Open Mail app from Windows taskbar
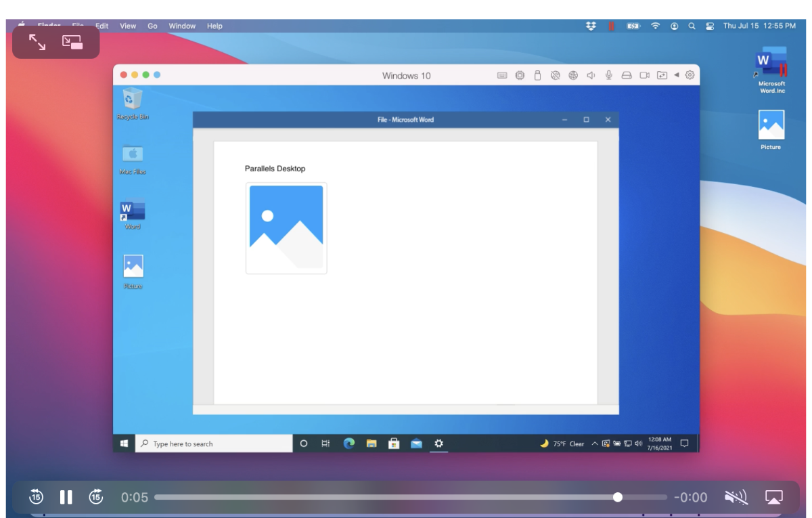This screenshot has width=812, height=518. pyautogui.click(x=416, y=444)
